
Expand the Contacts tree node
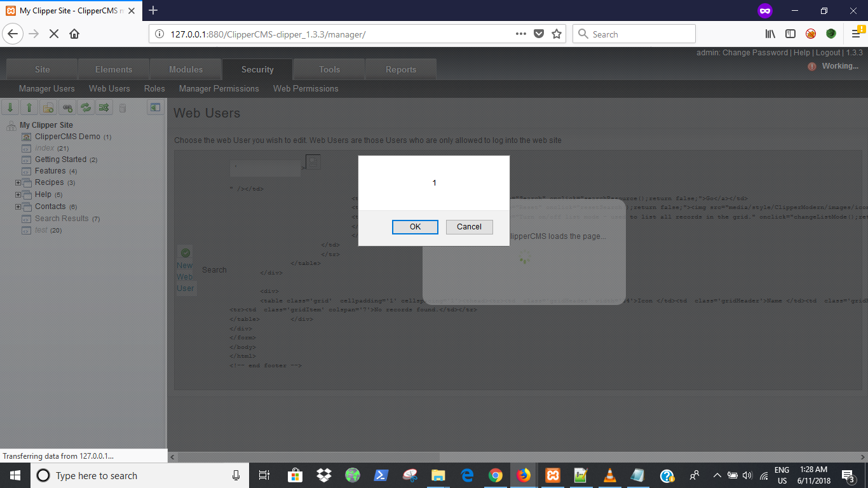18,206
